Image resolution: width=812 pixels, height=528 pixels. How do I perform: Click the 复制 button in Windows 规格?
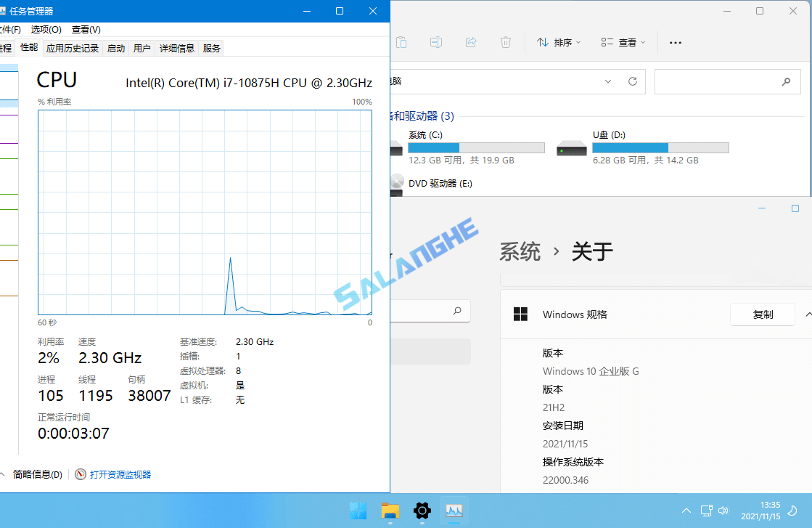point(762,314)
